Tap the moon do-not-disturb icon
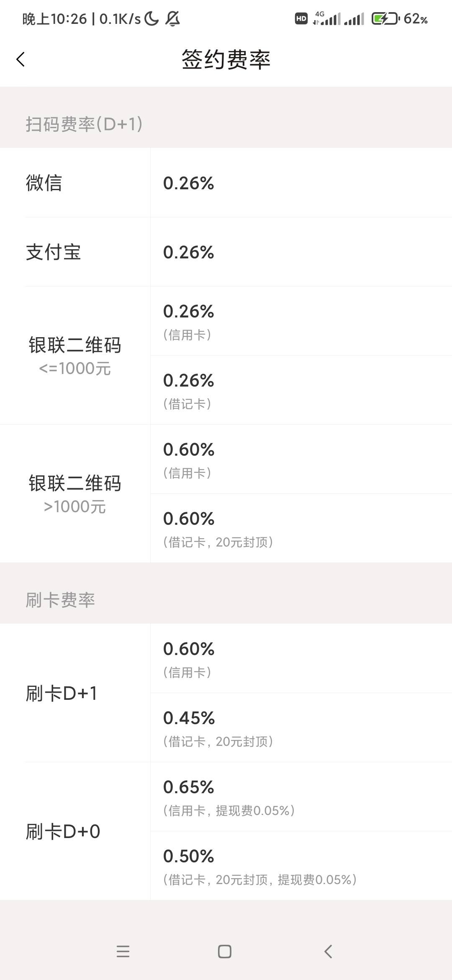Image resolution: width=452 pixels, height=980 pixels. click(x=152, y=18)
